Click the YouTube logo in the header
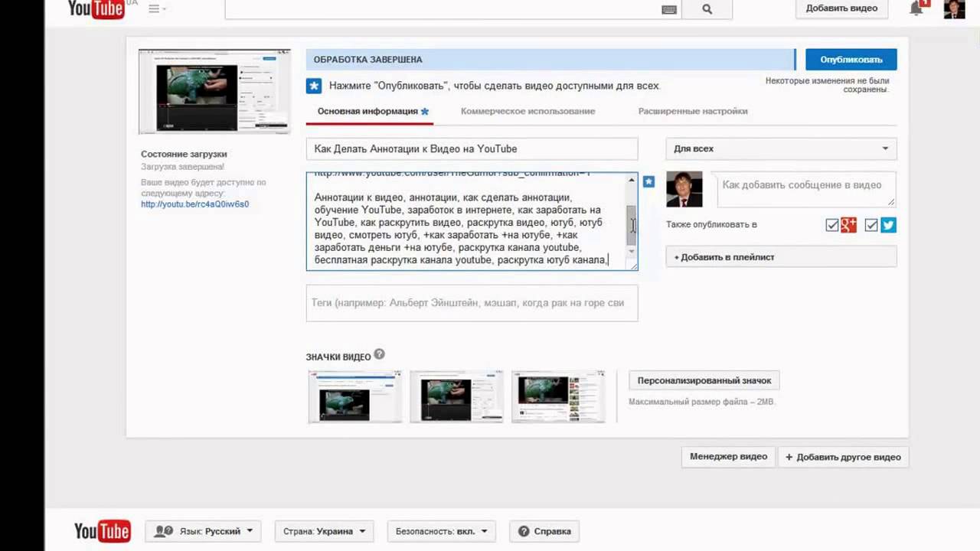Viewport: 980px width, 551px height. point(96,9)
